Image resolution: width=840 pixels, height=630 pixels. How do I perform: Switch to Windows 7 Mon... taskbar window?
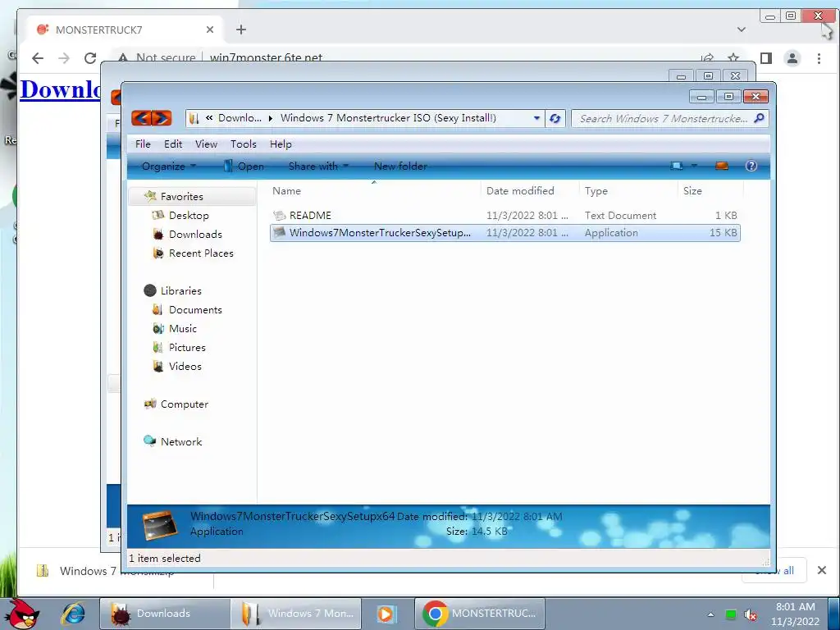click(296, 614)
